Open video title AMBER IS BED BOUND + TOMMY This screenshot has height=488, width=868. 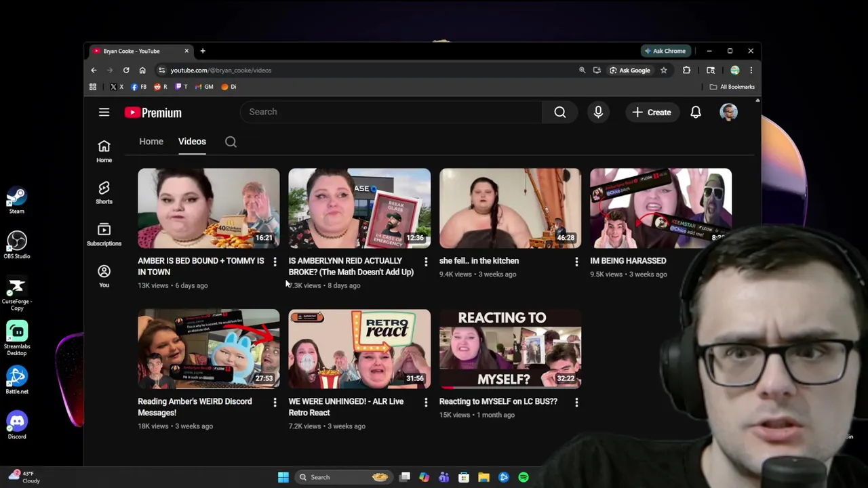click(201, 266)
